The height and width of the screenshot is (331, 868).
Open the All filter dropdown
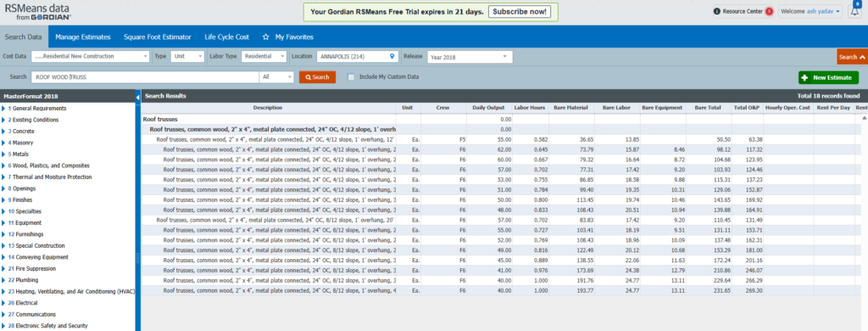[276, 77]
